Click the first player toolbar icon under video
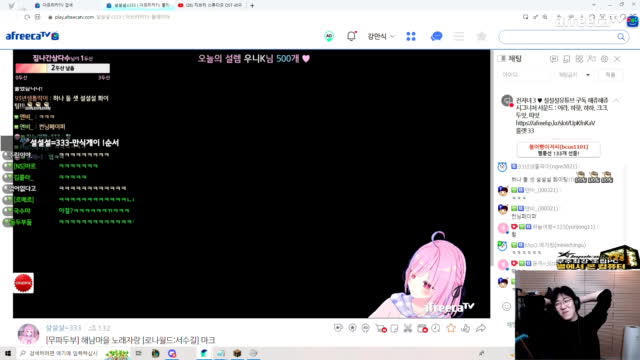Image resolution: width=640 pixels, height=360 pixels. [338, 328]
